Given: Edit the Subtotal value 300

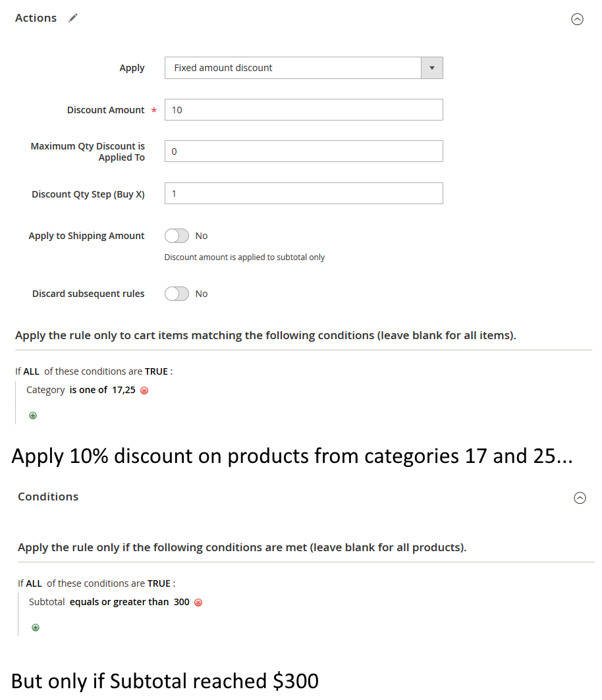Looking at the screenshot, I should pos(182,602).
